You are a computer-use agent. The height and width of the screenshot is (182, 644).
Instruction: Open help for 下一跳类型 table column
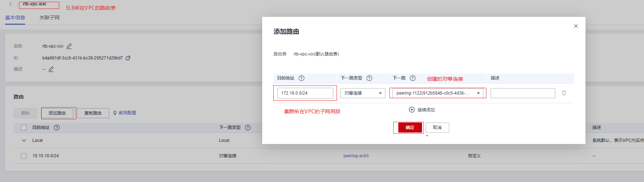[x=248, y=128]
